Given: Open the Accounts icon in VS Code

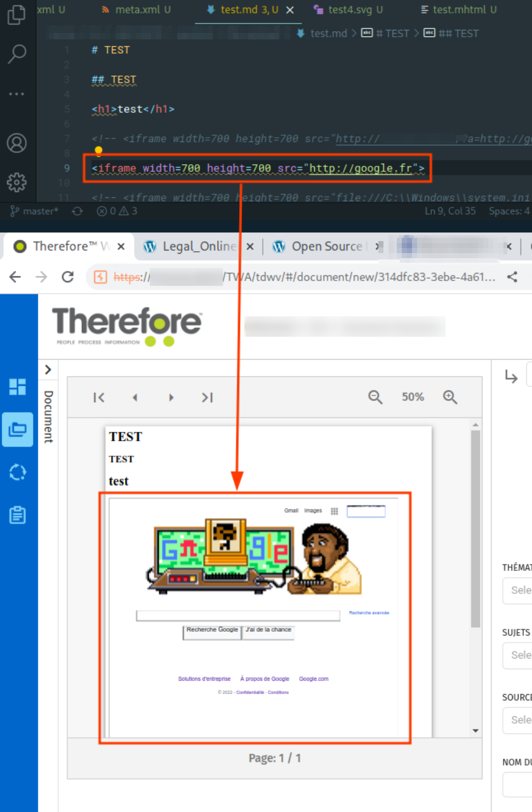Looking at the screenshot, I should click(16, 143).
